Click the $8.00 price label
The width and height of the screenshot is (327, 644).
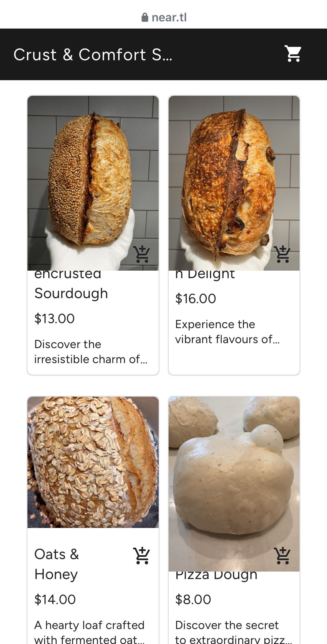pos(193,599)
